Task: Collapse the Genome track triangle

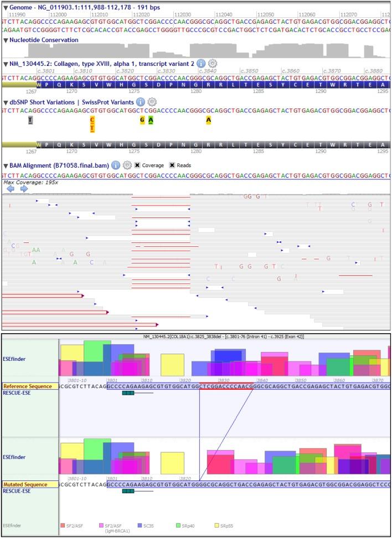Action: tap(6, 7)
